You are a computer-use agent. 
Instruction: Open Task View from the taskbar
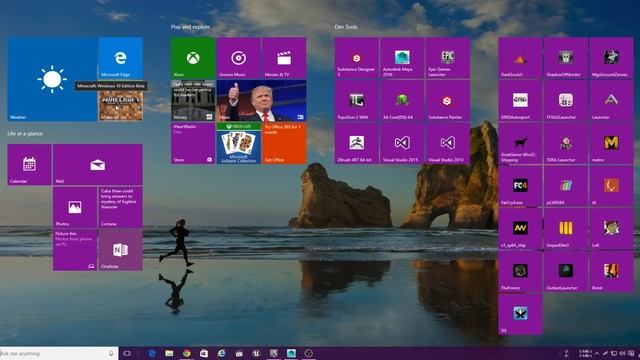coord(127,353)
